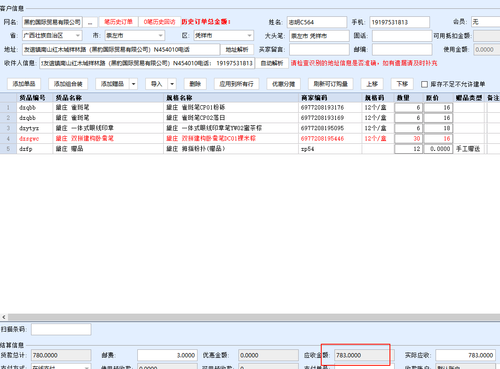This screenshot has width=500, height=369.
Task: Click the price cell showing 0.0000 in row 5
Action: click(438, 149)
